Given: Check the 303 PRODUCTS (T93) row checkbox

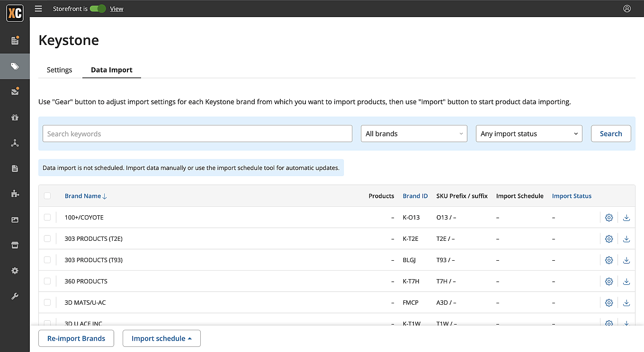Looking at the screenshot, I should tap(47, 260).
